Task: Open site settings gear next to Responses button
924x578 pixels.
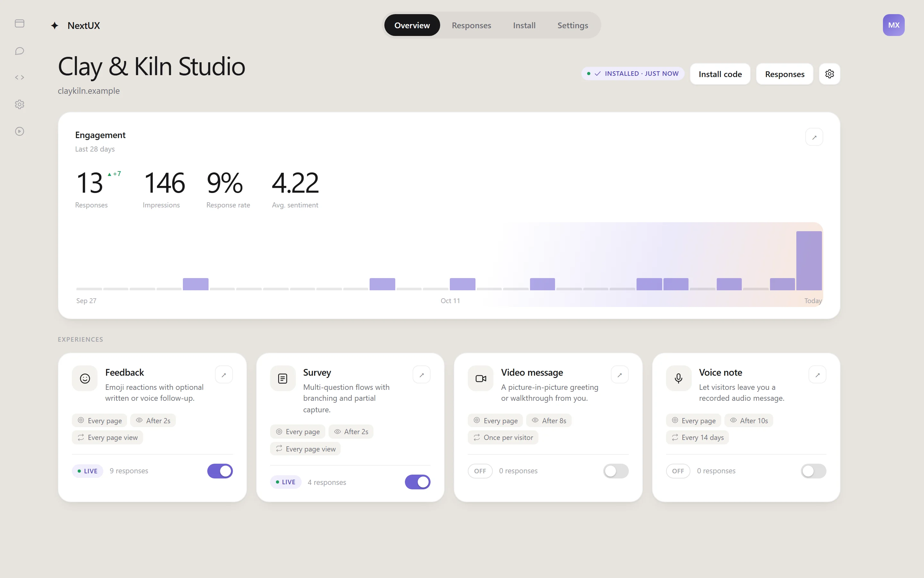Action: click(x=829, y=74)
